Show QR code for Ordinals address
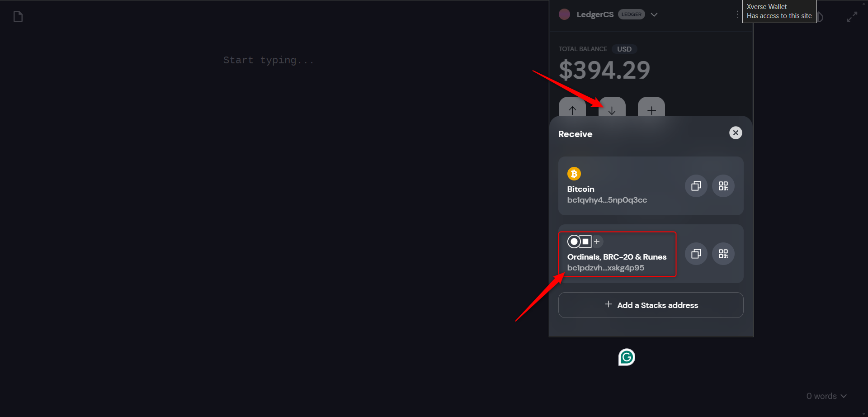The image size is (868, 417). pos(723,254)
